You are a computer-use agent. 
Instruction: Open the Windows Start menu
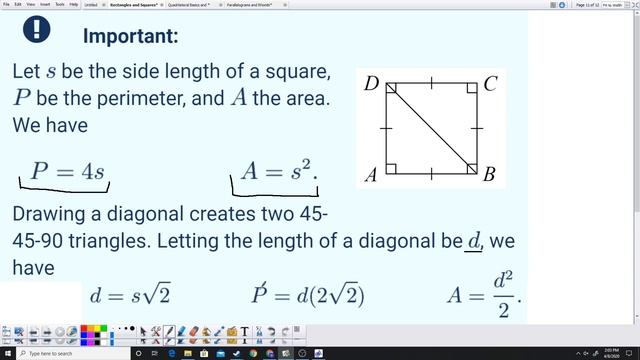[8, 353]
